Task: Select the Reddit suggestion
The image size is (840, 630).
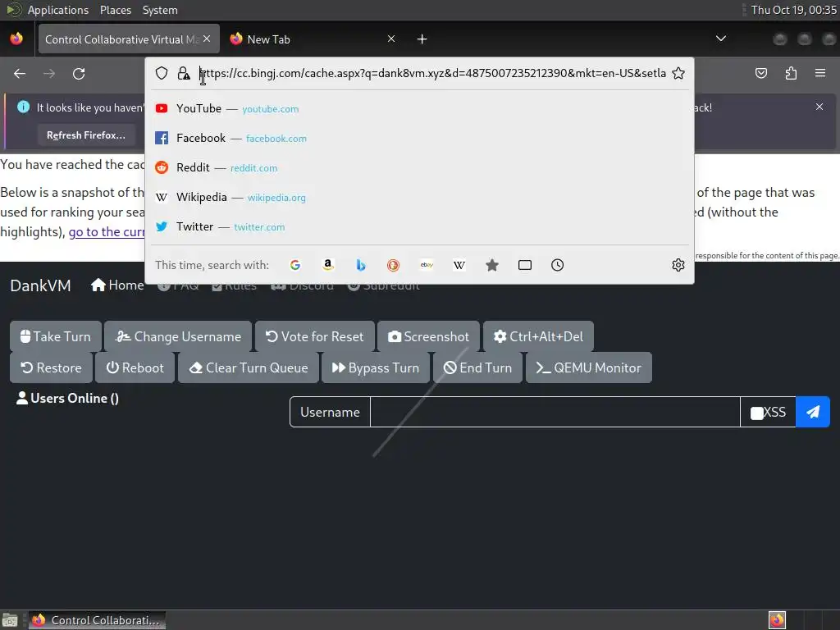Action: (419, 167)
